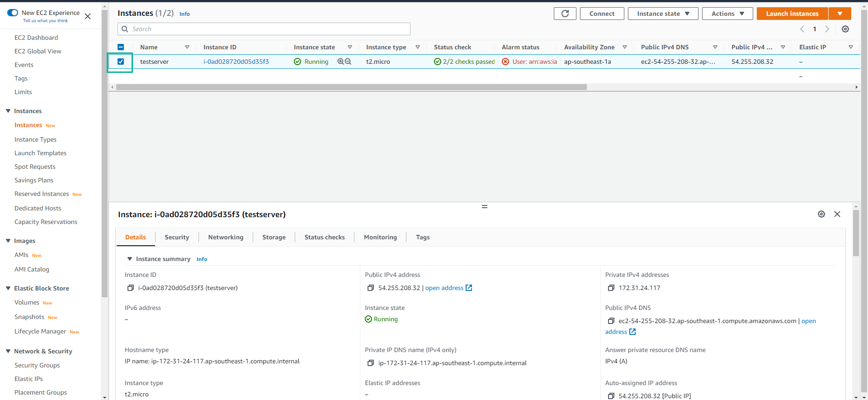
Task: Click the Instance summary Info link
Action: click(202, 259)
